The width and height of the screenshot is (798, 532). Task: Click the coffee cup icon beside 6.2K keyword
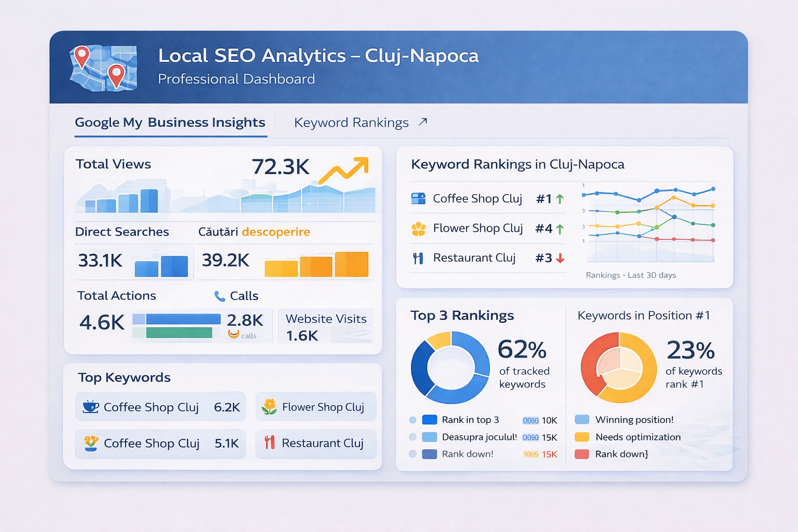click(90, 407)
